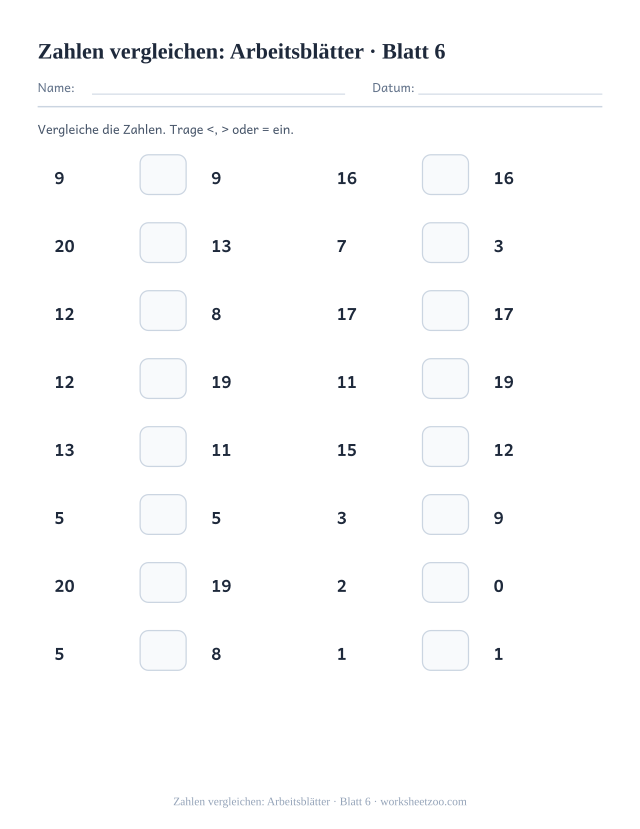This screenshot has width=640, height=829.
Task: Select answer box between 9 and 9
Action: tap(163, 174)
